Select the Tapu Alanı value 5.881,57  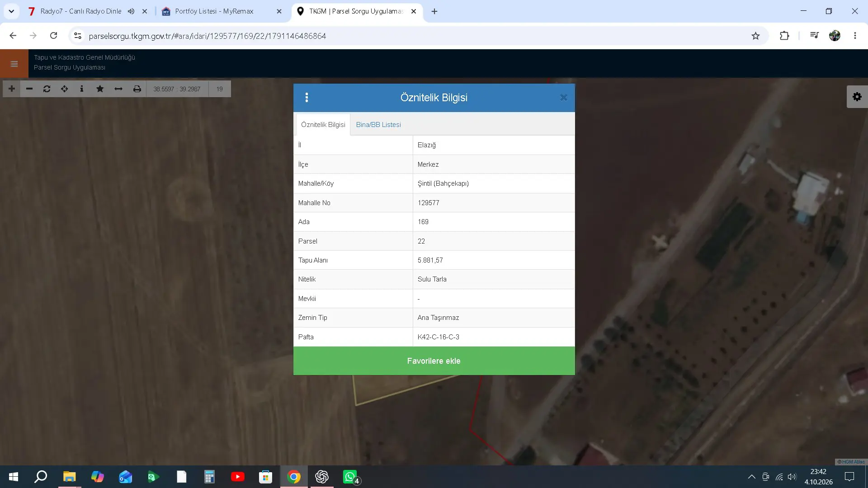click(x=430, y=260)
